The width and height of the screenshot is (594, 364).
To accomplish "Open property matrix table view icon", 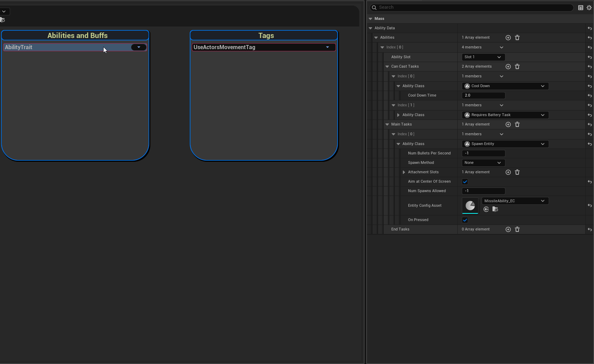I will point(581,8).
